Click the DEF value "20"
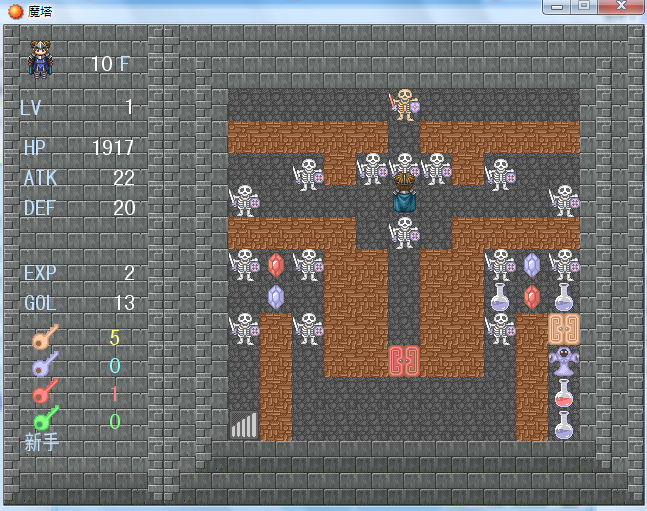 point(124,208)
